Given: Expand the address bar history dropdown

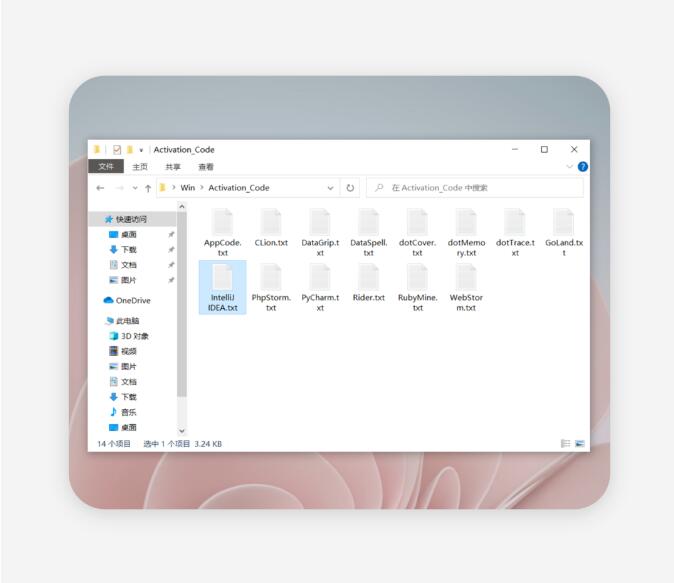Looking at the screenshot, I should tap(331, 188).
